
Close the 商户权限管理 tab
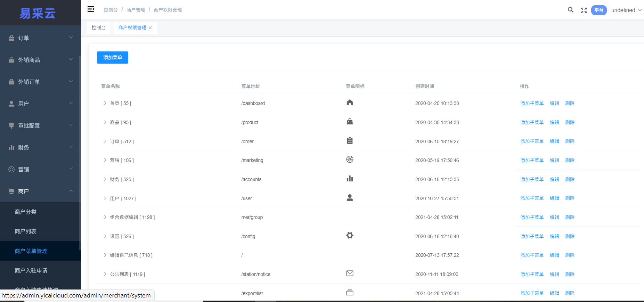pyautogui.click(x=150, y=28)
